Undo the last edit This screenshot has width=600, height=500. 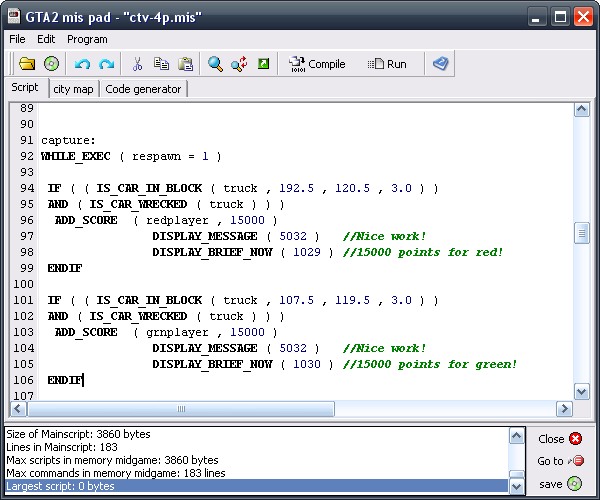pyautogui.click(x=82, y=64)
